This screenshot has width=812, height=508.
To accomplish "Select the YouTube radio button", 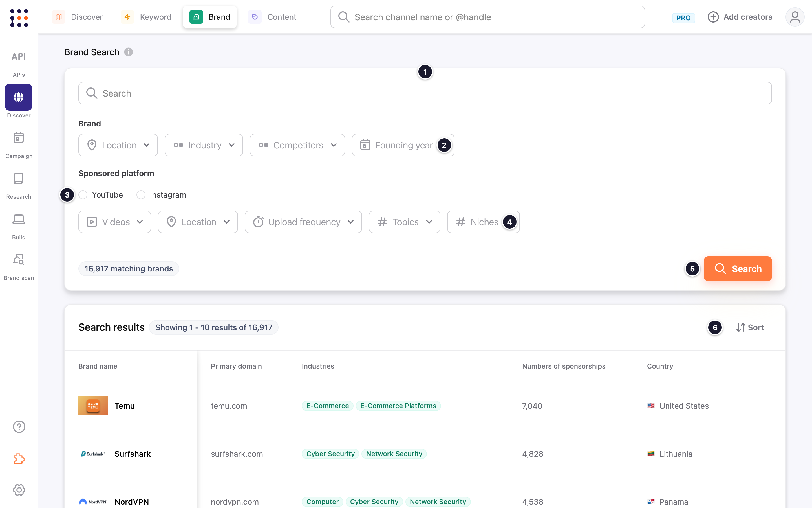I will click(83, 195).
